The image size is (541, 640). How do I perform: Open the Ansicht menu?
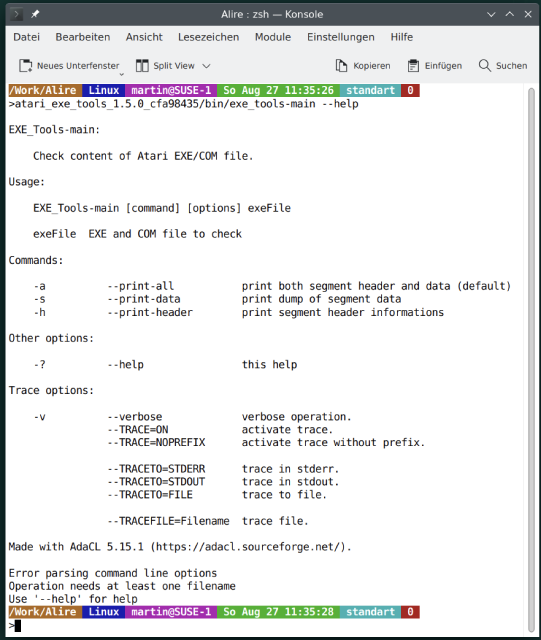click(x=144, y=37)
